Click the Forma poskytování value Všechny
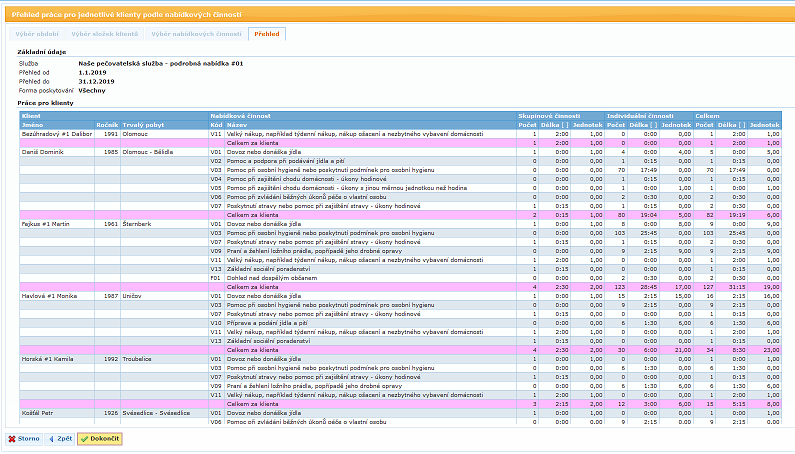The width and height of the screenshot is (795, 454). [x=92, y=90]
